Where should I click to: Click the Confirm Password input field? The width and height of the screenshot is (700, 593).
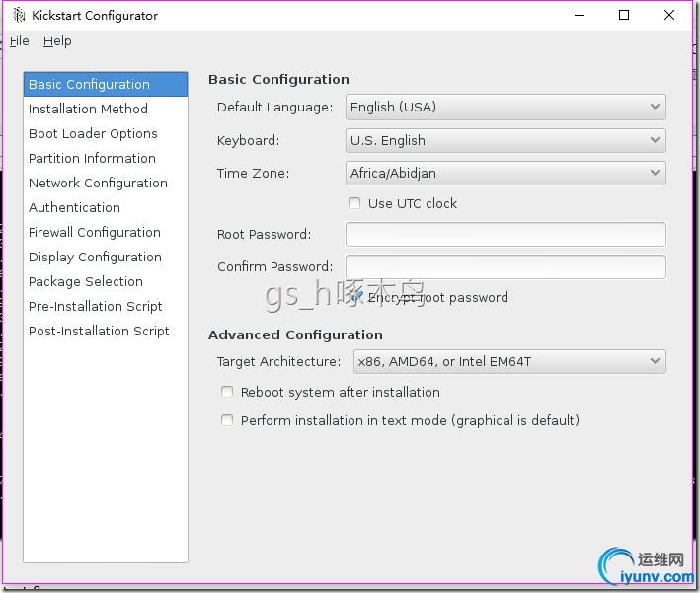pyautogui.click(x=506, y=266)
